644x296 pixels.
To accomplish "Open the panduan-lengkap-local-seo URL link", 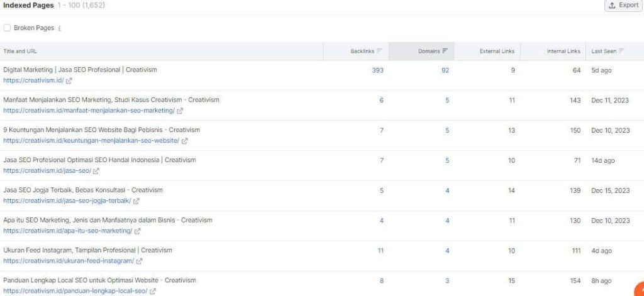I will point(75,291).
